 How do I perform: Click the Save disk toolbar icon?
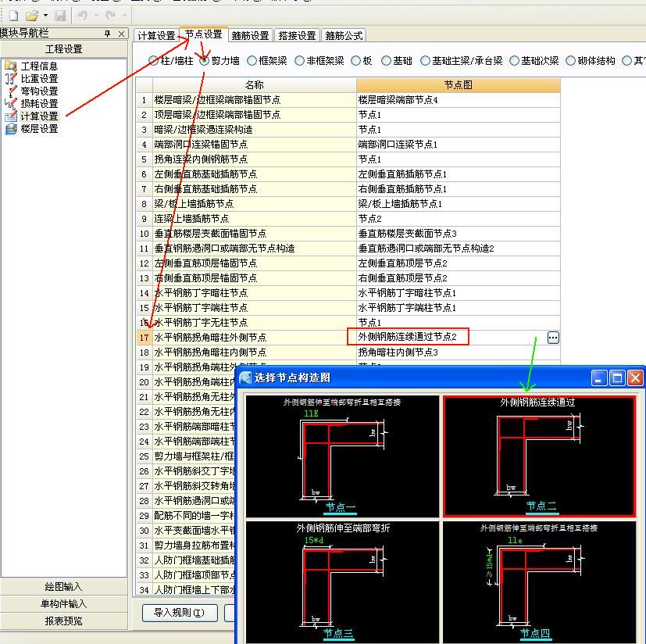(x=60, y=16)
